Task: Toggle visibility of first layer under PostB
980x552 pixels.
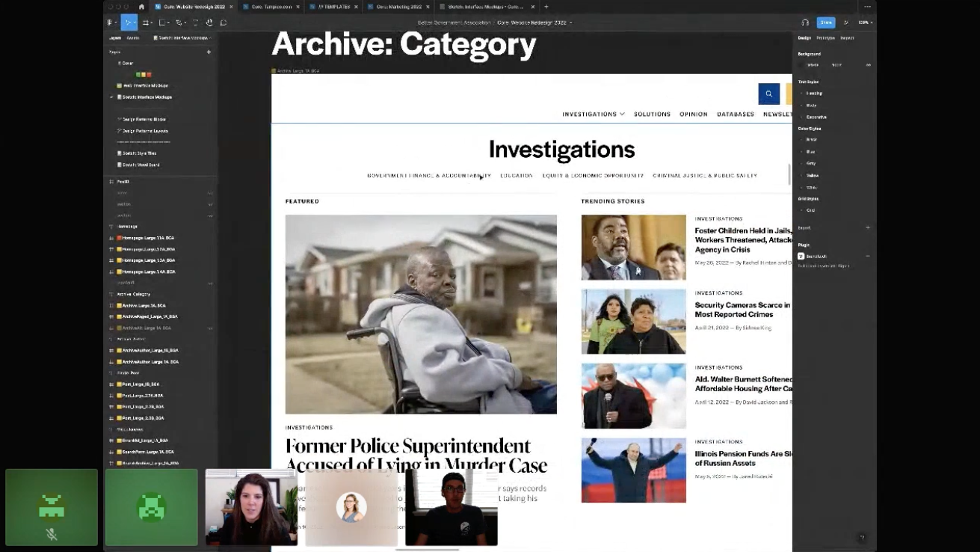Action: click(x=210, y=193)
